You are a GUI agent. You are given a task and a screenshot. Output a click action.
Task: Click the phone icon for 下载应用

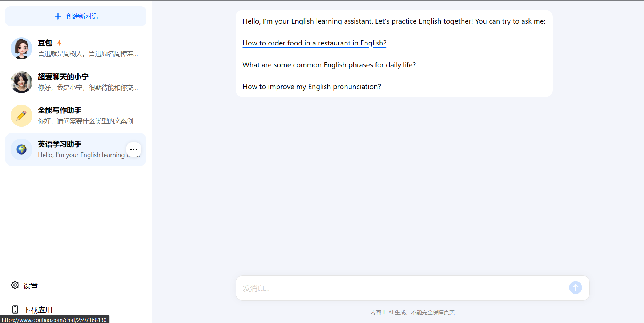pos(15,310)
